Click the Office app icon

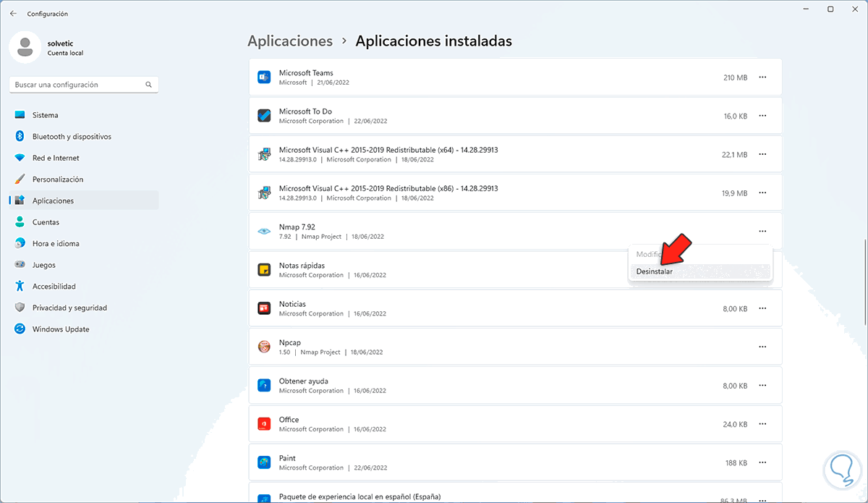click(x=264, y=424)
